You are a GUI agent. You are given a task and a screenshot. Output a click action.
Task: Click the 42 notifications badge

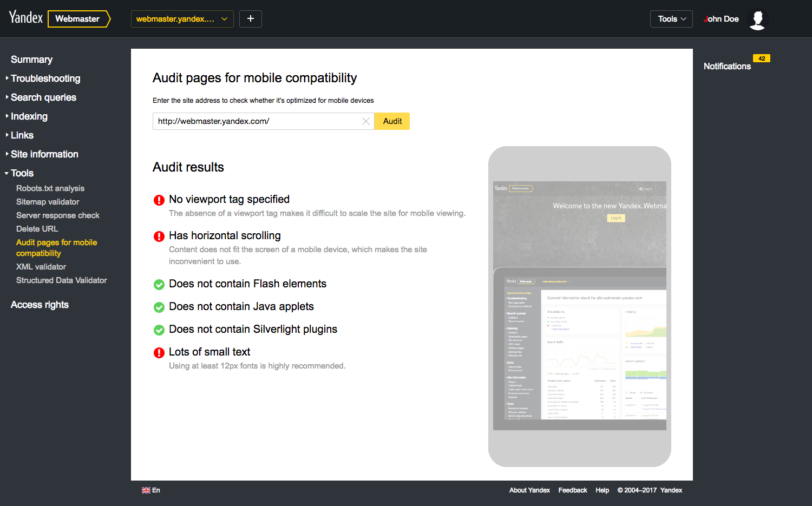762,58
